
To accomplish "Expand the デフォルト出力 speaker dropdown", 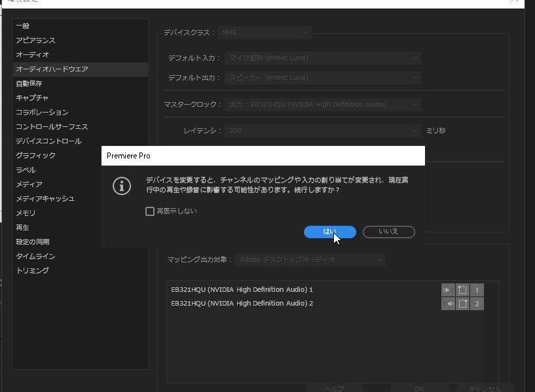I will [x=323, y=77].
